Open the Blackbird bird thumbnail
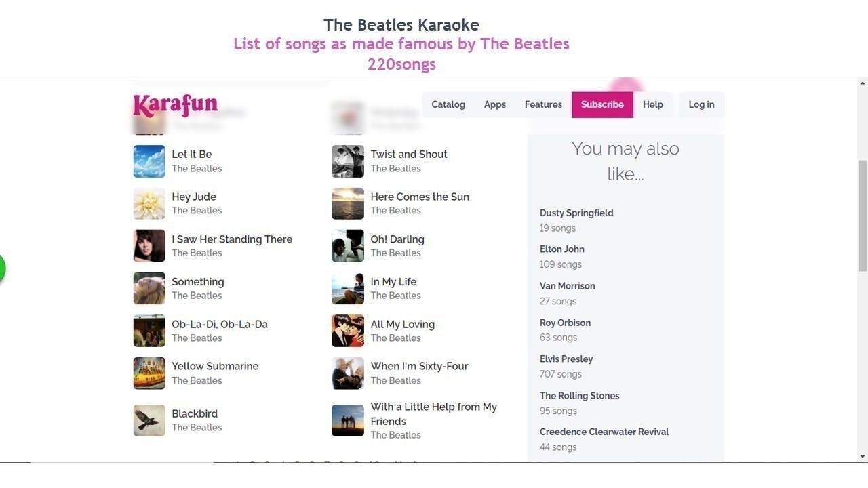 (149, 420)
